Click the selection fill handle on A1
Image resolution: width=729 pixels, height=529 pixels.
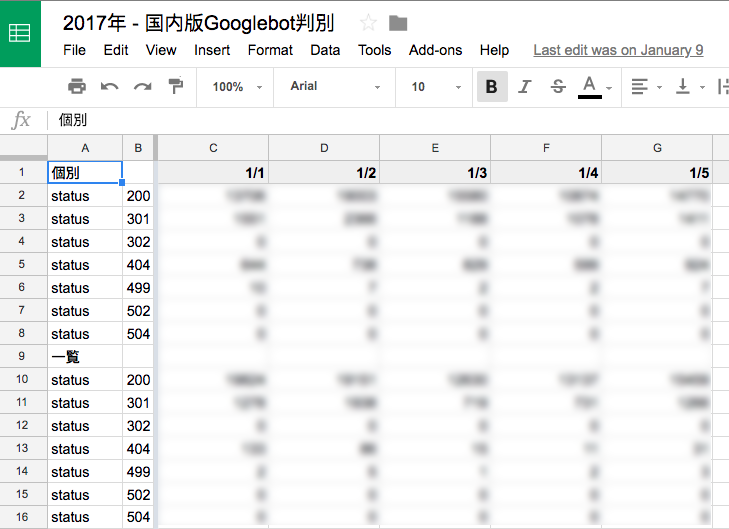pos(122,183)
